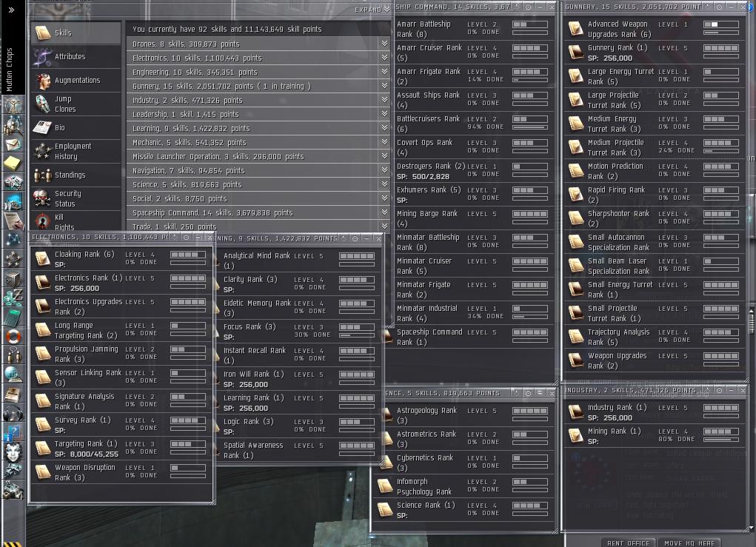Open the people chat channels icon in sidebar
The image size is (756, 547).
pyautogui.click(x=13, y=355)
